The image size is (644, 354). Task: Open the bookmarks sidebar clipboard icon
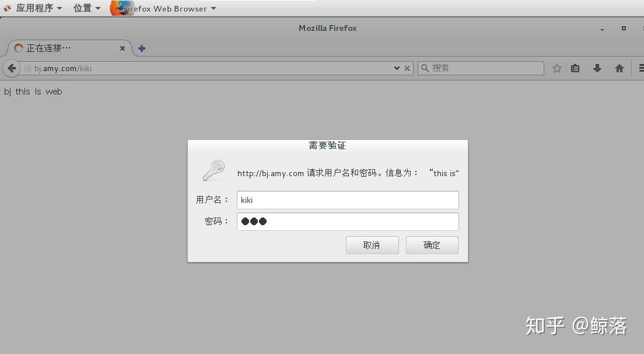(575, 68)
